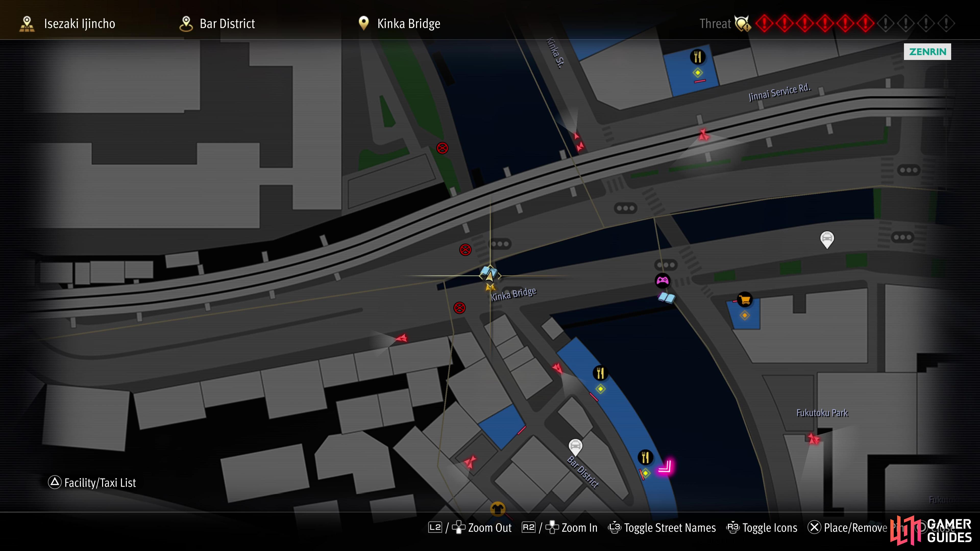This screenshot has width=980, height=551.
Task: Select the clothing shirt shop icon
Action: click(498, 508)
